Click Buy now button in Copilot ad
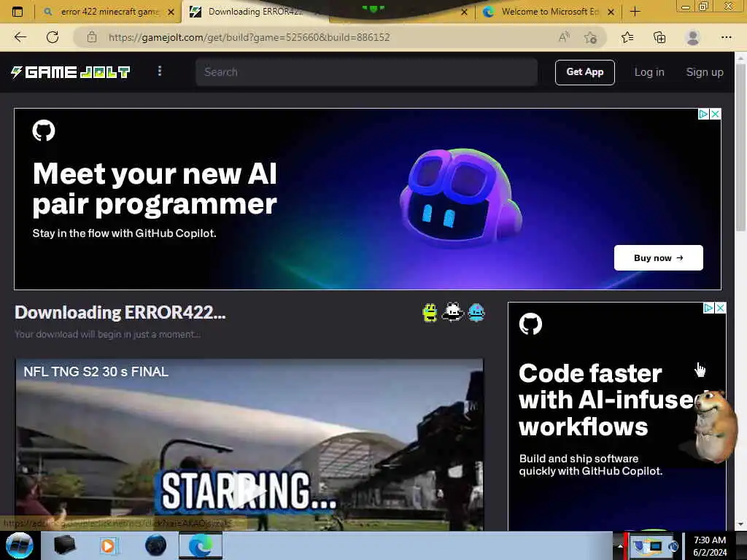 [659, 257]
